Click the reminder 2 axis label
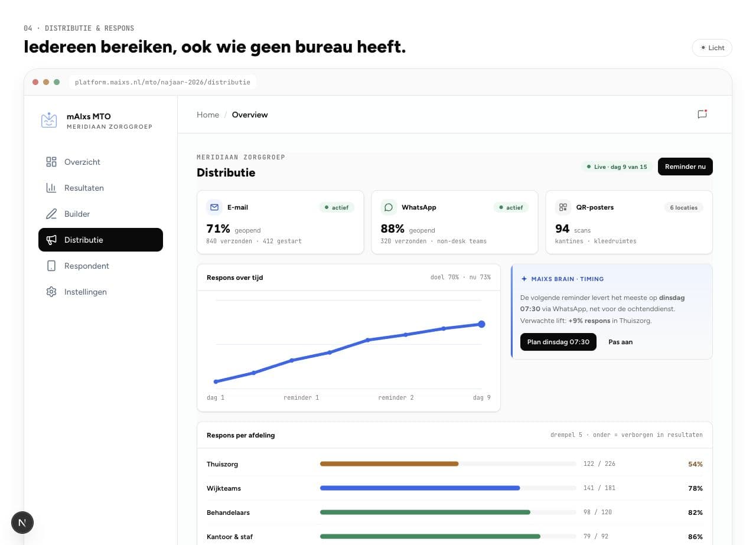 point(396,397)
